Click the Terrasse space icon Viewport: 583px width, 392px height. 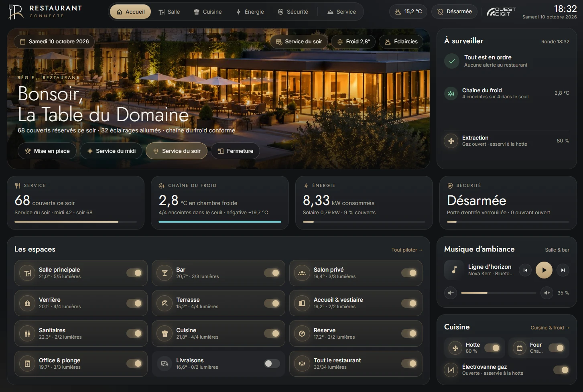click(165, 303)
